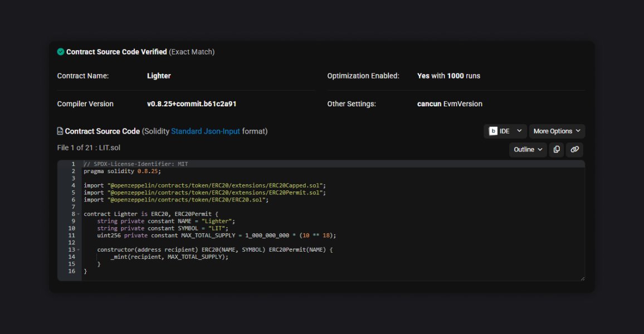Click the '(Exact Match)' text
The image size is (644, 334).
(x=192, y=52)
